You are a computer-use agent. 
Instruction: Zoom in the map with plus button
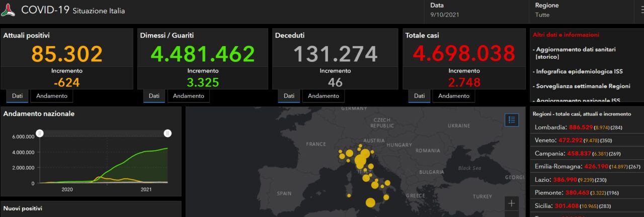512,203
